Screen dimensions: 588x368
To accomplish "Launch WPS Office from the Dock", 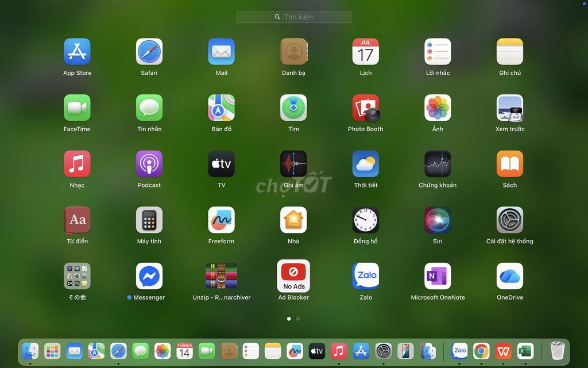I will point(503,351).
